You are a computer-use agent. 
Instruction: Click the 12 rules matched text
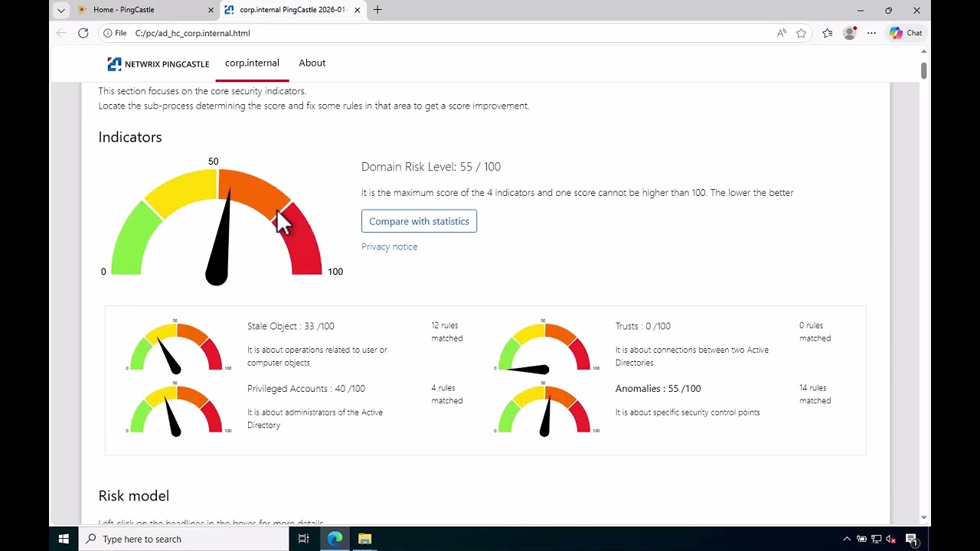(447, 331)
